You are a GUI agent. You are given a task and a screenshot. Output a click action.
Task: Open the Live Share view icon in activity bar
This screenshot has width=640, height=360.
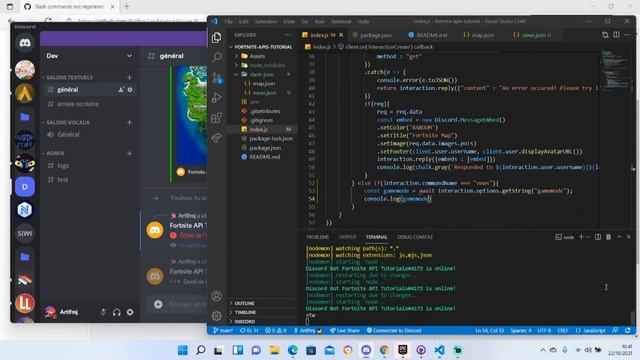point(217,138)
